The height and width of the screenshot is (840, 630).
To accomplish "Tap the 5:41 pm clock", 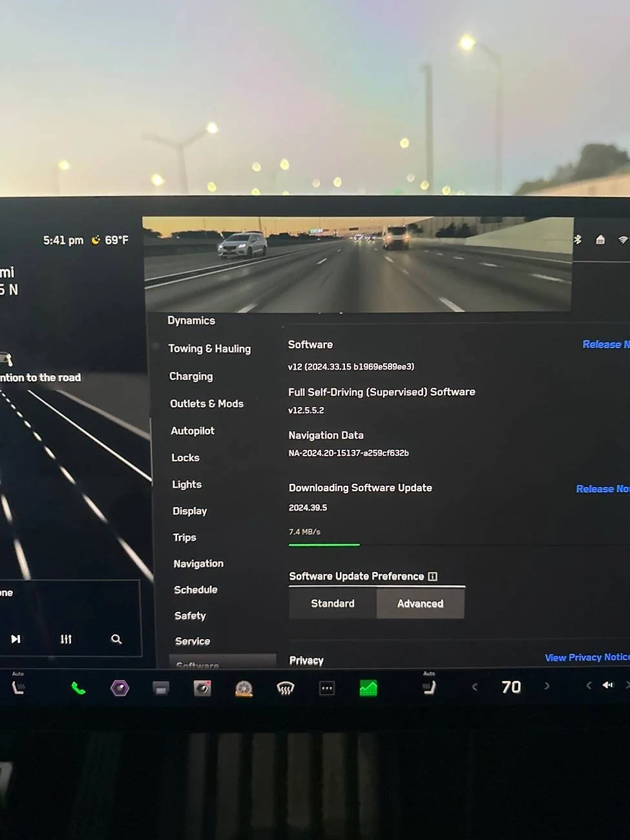I will [63, 240].
